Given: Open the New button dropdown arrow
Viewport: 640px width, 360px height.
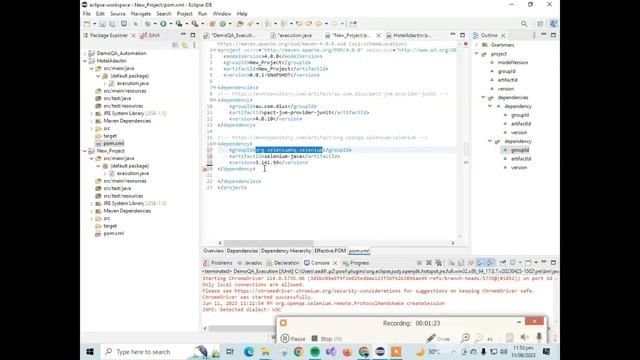Looking at the screenshot, I should (94, 24).
